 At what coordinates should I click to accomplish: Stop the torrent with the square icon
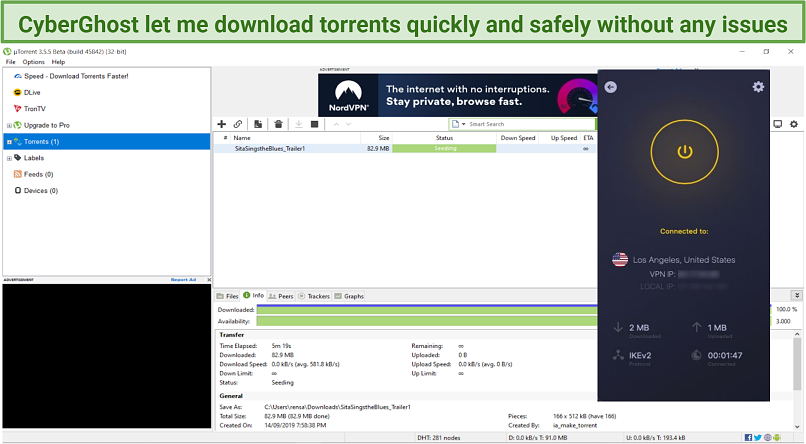tap(315, 124)
